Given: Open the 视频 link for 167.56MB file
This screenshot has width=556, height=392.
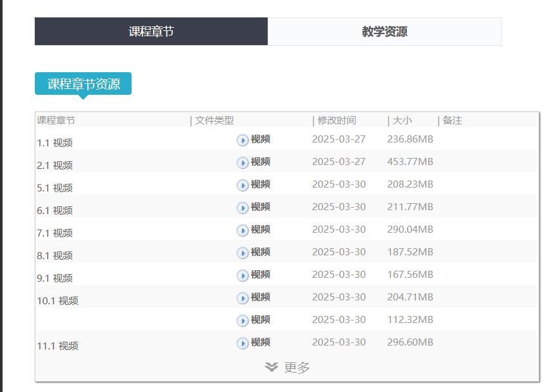Looking at the screenshot, I should (x=261, y=275).
